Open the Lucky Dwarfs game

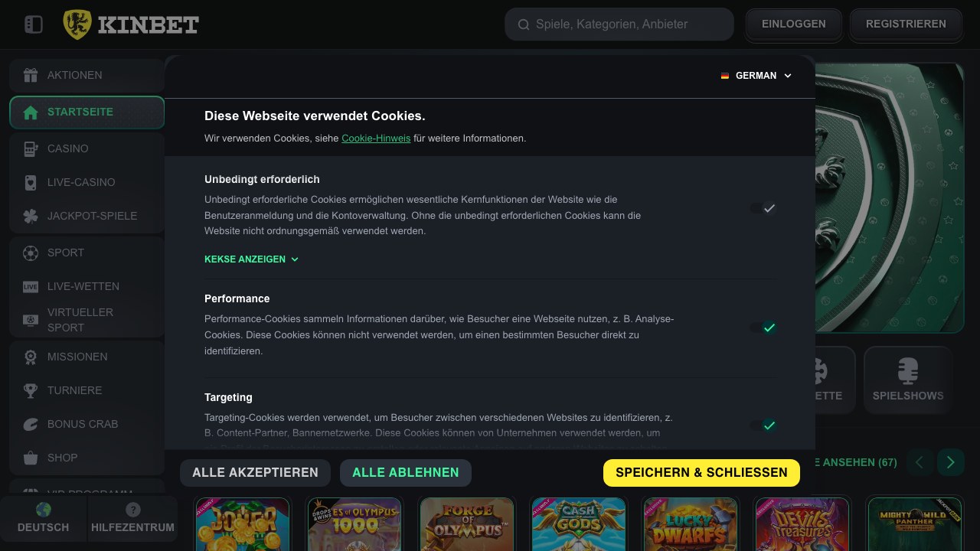(691, 524)
